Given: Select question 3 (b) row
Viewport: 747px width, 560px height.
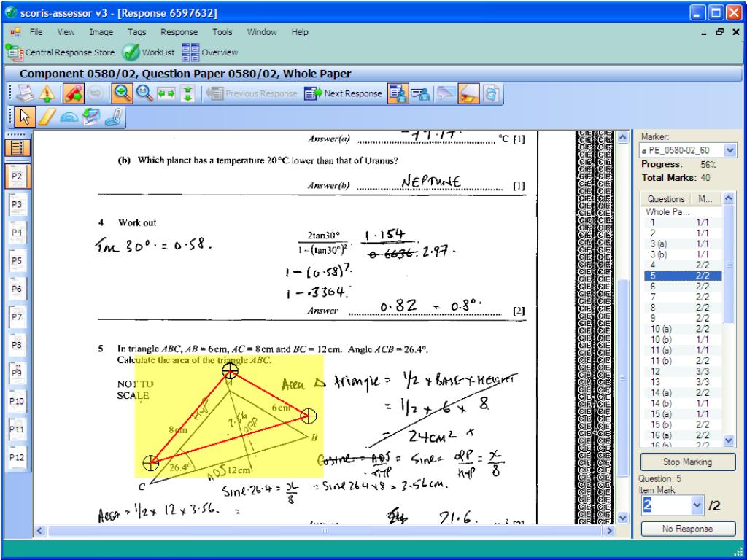Looking at the screenshot, I should (x=683, y=254).
